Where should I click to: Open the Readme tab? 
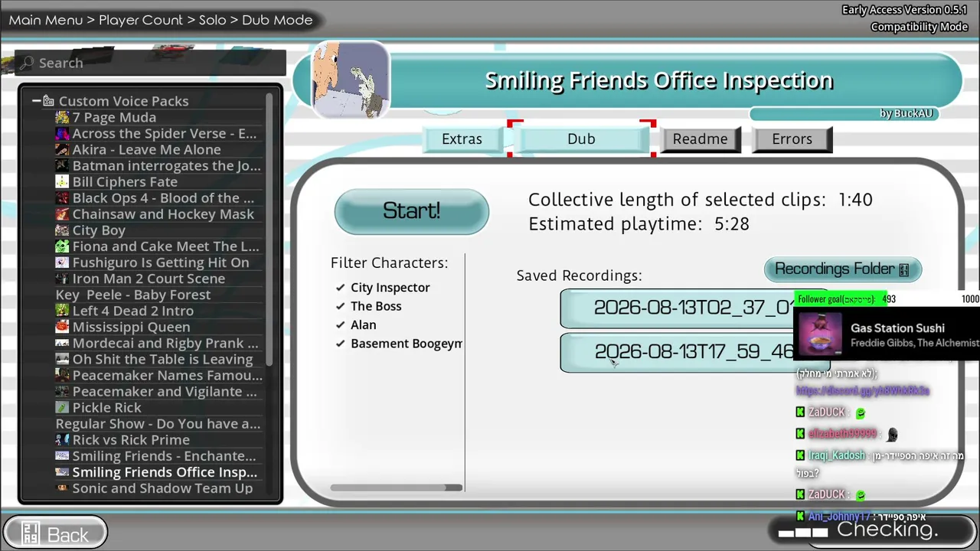click(701, 139)
